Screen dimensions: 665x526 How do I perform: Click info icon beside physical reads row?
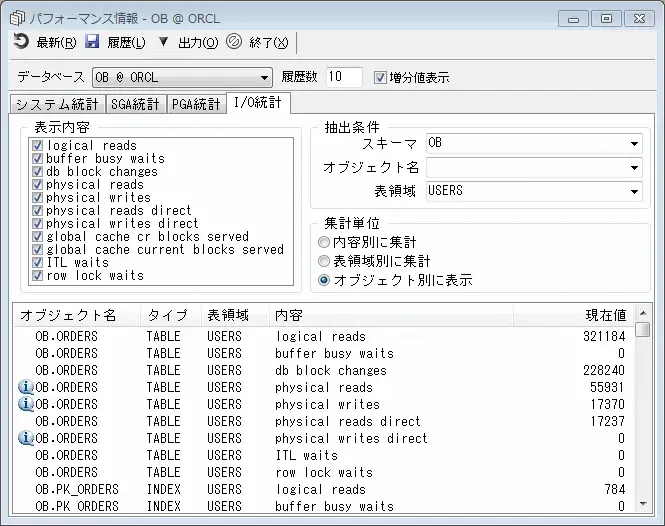pos(26,387)
